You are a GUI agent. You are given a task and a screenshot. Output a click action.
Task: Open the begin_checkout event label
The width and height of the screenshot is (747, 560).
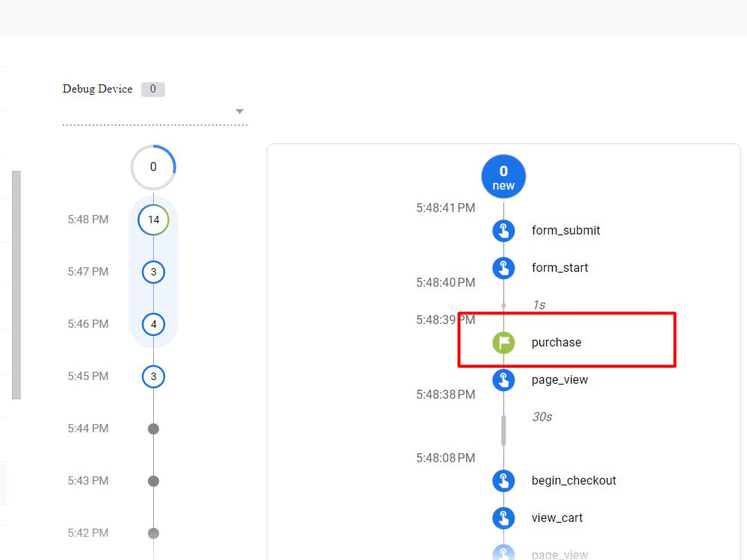click(x=574, y=480)
